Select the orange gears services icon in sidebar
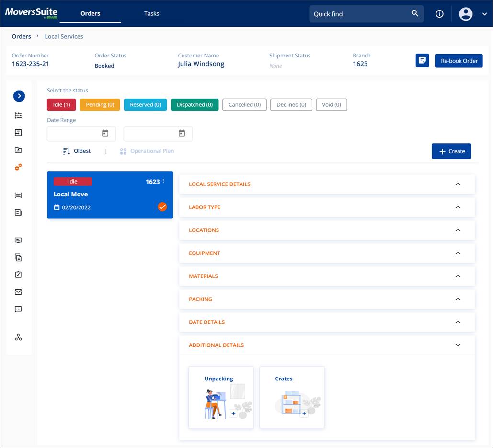Screen dimensions: 493x448 pyautogui.click(x=18, y=167)
